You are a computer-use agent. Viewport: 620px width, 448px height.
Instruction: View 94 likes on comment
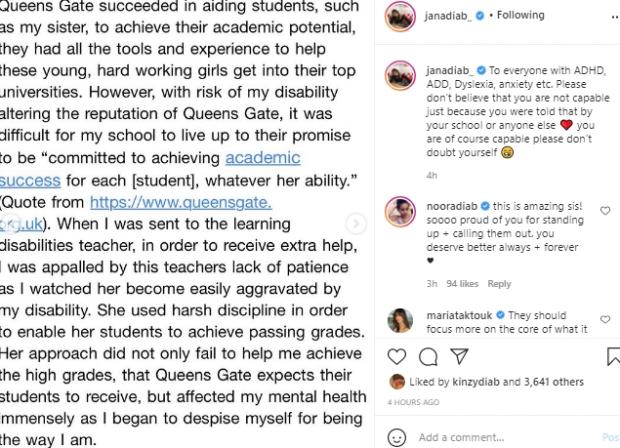click(x=462, y=284)
